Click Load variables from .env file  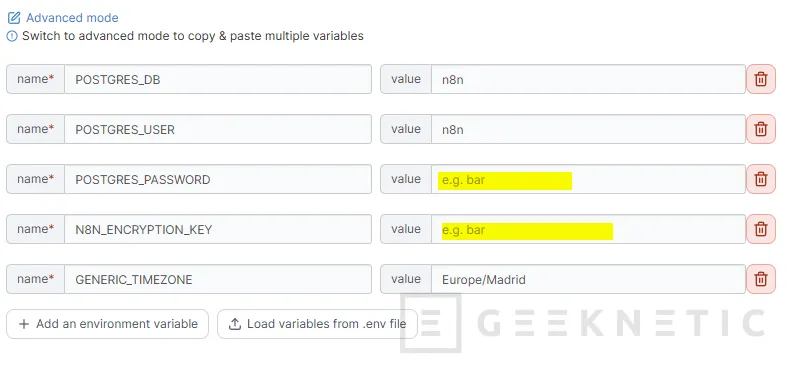(317, 324)
